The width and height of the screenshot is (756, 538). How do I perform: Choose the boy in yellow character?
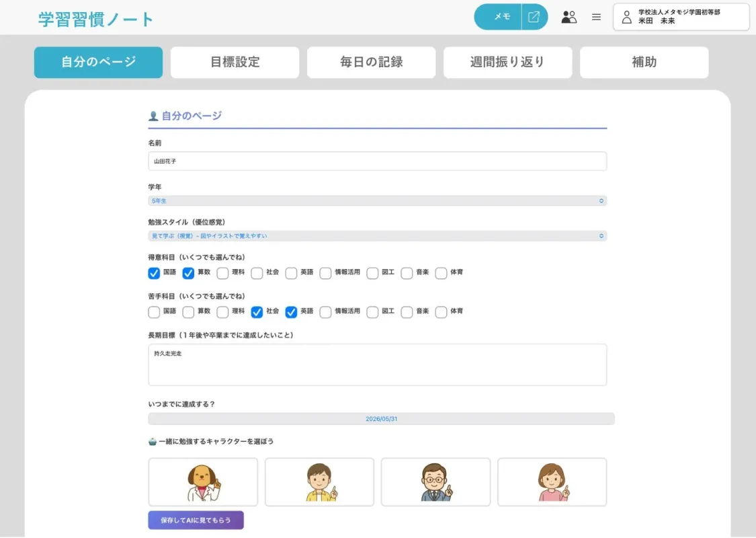point(319,482)
